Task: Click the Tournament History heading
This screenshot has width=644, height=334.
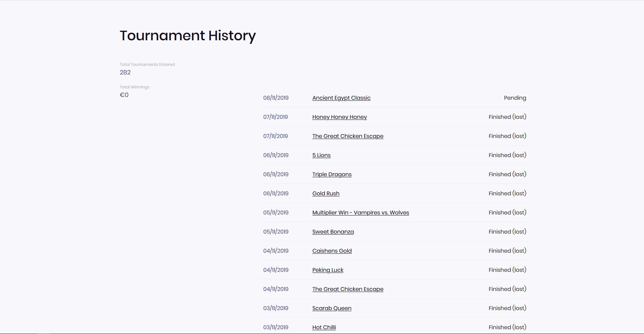Action: [188, 36]
